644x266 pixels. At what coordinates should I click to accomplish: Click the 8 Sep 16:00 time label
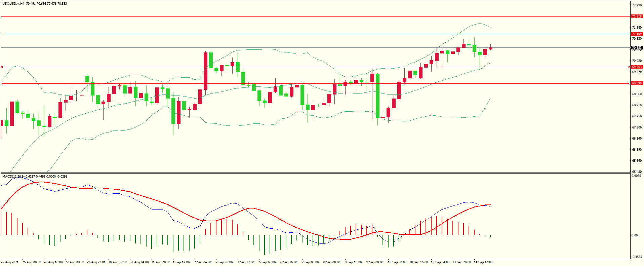point(353,262)
